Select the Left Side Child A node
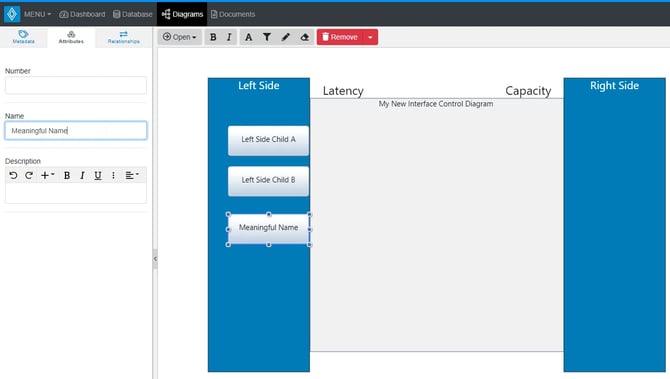The height and width of the screenshot is (379, 670). [268, 141]
